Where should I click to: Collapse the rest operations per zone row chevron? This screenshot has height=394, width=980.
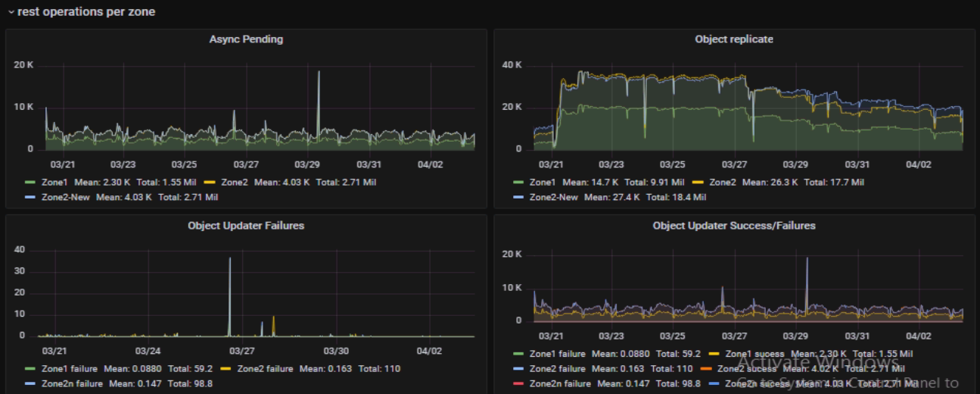click(11, 12)
